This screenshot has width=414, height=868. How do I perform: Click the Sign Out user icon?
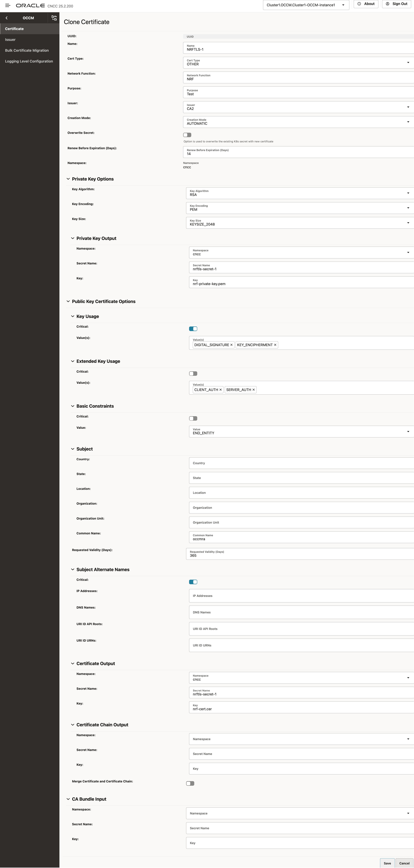(x=387, y=4)
